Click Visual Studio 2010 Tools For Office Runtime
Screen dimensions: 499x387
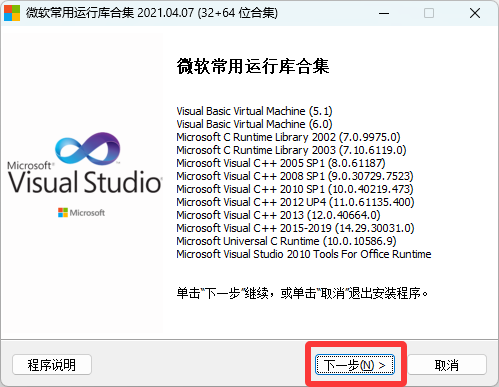pos(304,254)
